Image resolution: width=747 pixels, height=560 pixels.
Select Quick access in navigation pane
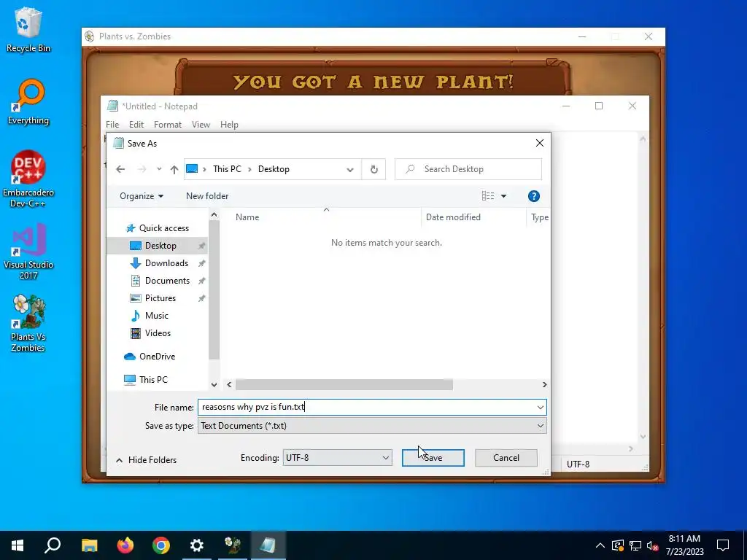click(158, 228)
